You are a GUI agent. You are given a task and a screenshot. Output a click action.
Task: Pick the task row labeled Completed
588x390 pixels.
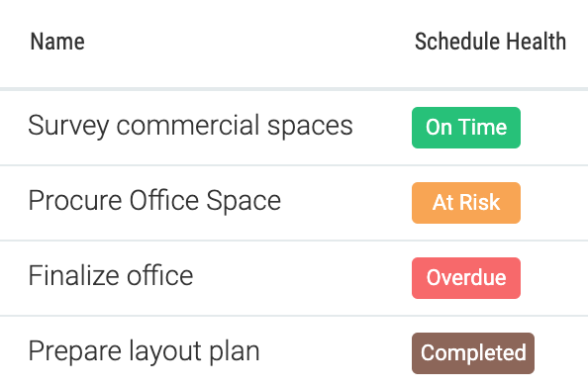point(294,353)
